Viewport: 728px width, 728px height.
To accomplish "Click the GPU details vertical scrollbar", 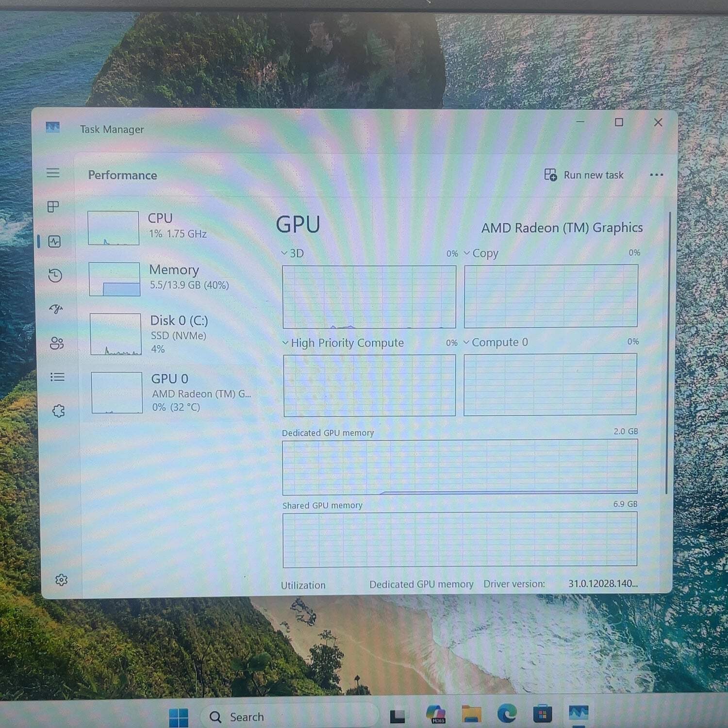I will coord(669,353).
